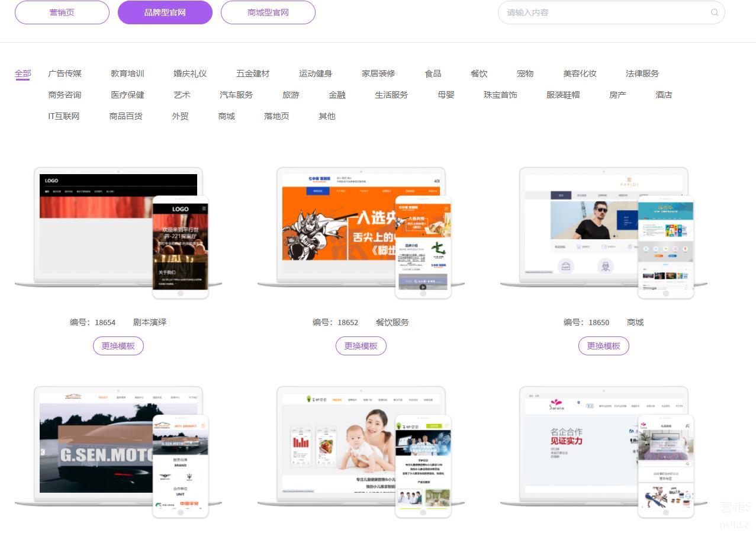Switch to 营销页 tab
This screenshot has height=536, width=756.
coord(62,12)
